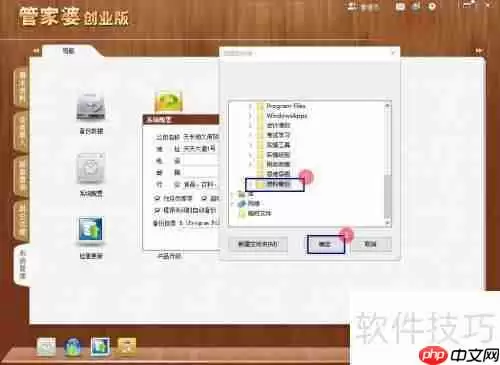The height and width of the screenshot is (365, 500).
Task: Click the left navigation arrow beside the 导航 tab
Action: tap(36, 51)
